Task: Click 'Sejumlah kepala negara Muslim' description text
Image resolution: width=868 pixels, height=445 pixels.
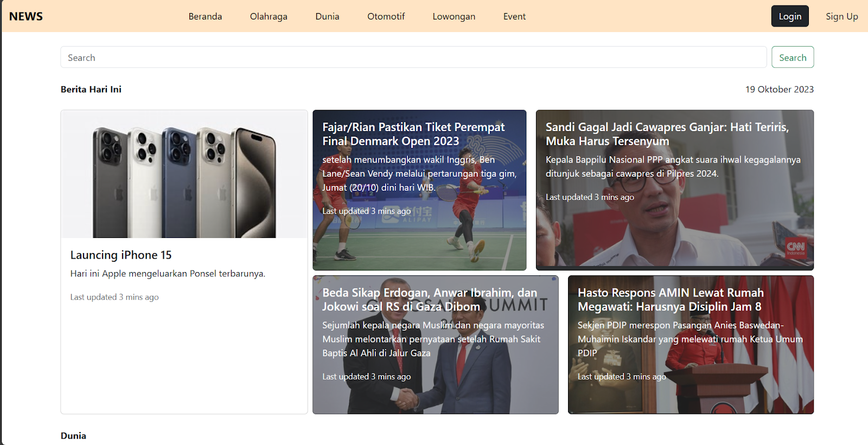Action: (x=433, y=339)
